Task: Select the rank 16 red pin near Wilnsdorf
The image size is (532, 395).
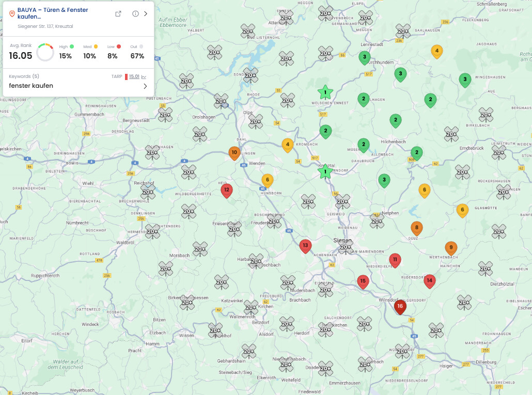Action: 400,307
